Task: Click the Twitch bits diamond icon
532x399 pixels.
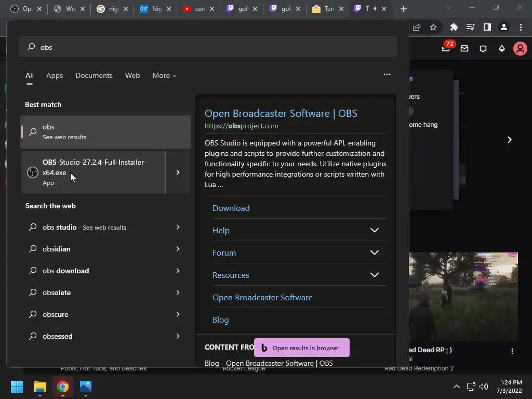Action: pyautogui.click(x=502, y=49)
